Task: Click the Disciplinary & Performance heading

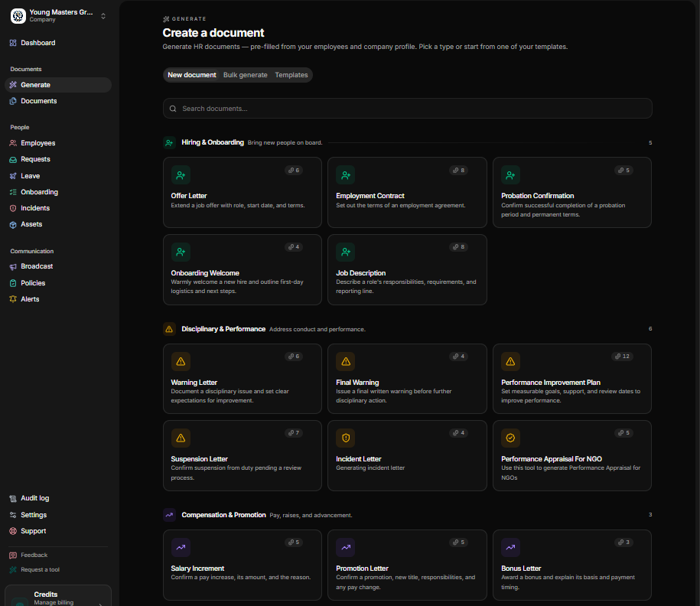Action: tap(223, 329)
